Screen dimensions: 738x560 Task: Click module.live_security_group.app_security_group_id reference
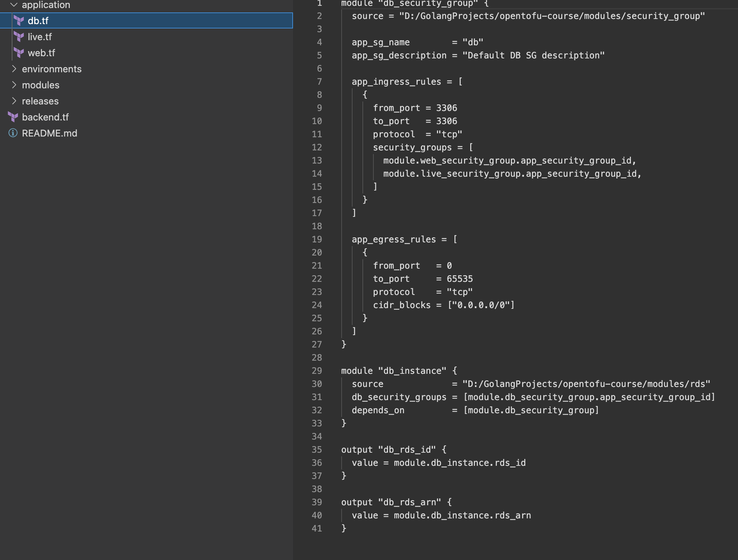[x=510, y=174]
